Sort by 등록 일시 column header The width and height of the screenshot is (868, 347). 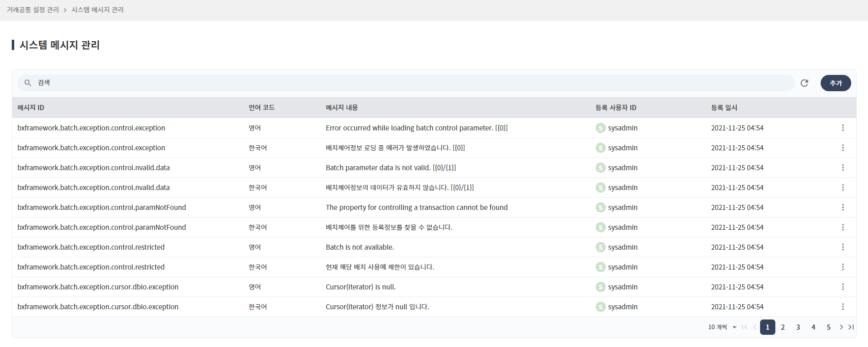tap(724, 108)
